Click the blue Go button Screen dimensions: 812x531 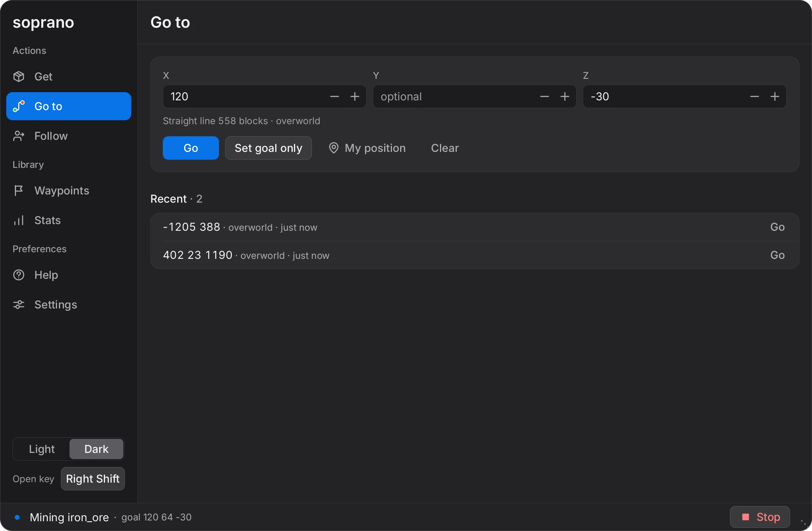[191, 148]
